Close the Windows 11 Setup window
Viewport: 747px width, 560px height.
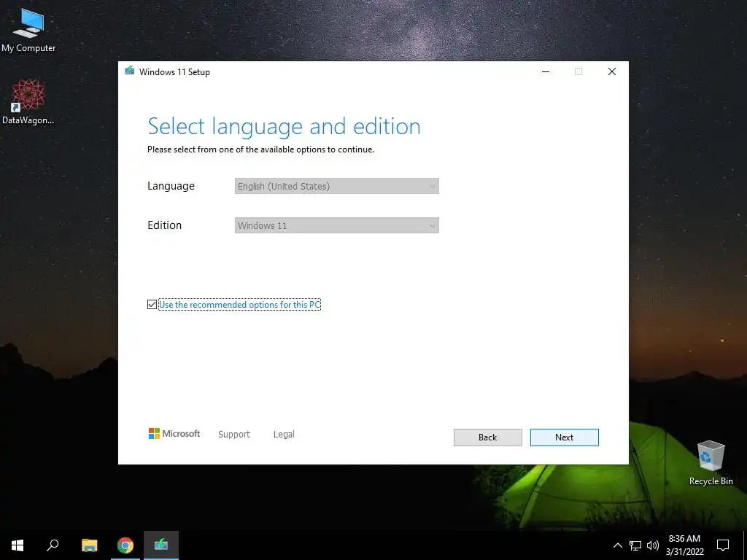tap(612, 71)
